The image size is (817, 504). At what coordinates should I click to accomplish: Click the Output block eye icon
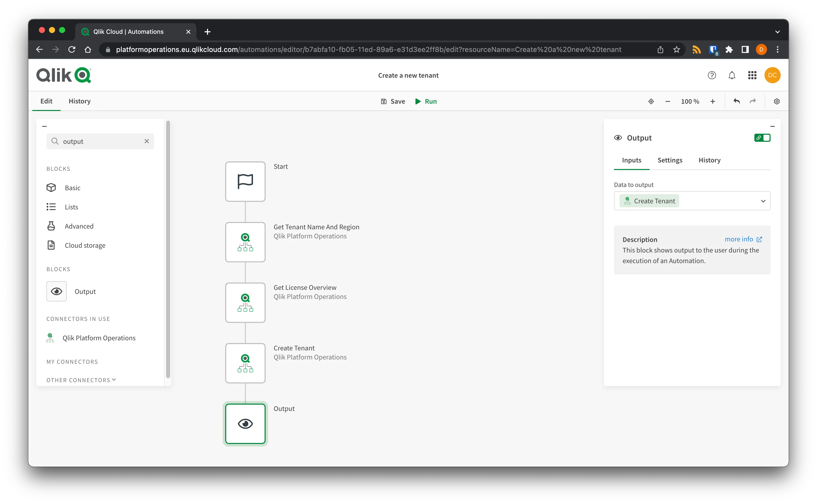tap(246, 423)
